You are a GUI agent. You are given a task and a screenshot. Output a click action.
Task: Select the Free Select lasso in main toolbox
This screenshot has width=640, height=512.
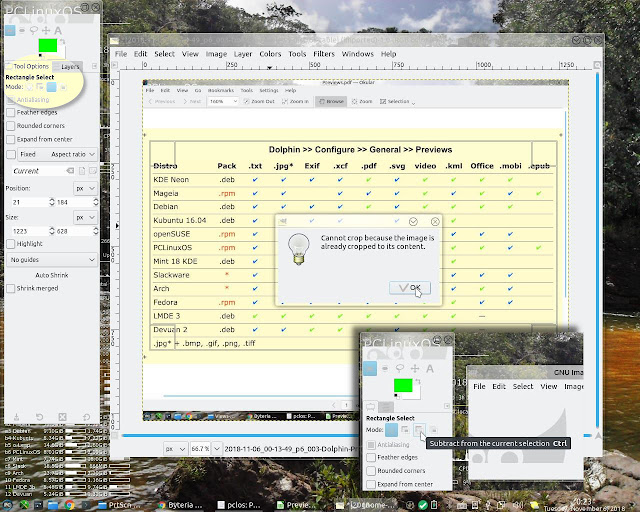click(x=34, y=30)
